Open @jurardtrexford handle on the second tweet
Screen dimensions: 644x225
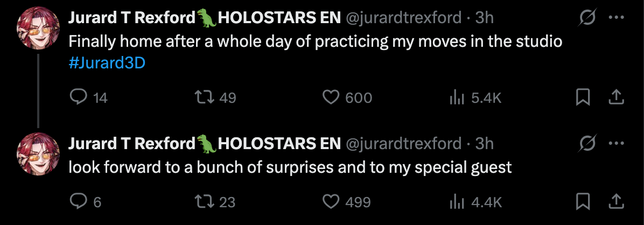point(403,143)
